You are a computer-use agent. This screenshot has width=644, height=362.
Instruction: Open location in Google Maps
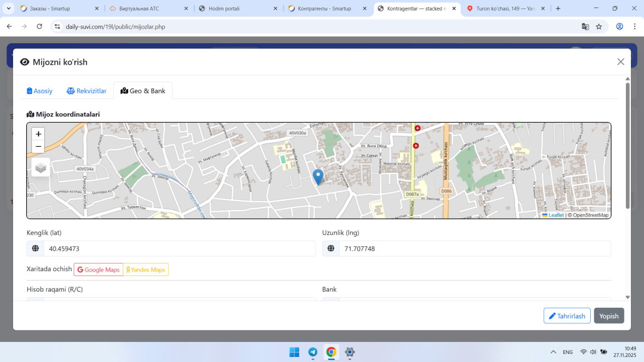coord(99,270)
